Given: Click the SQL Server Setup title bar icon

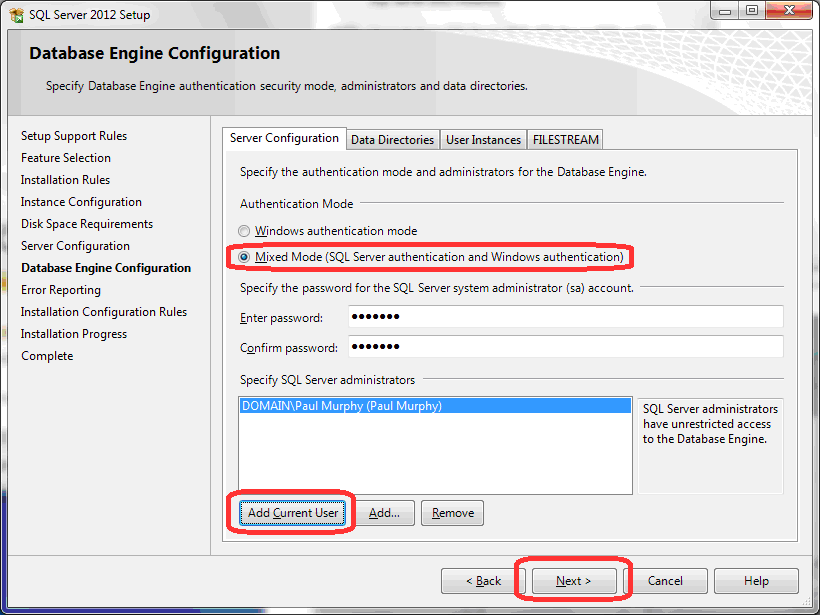Looking at the screenshot, I should pyautogui.click(x=17, y=15).
